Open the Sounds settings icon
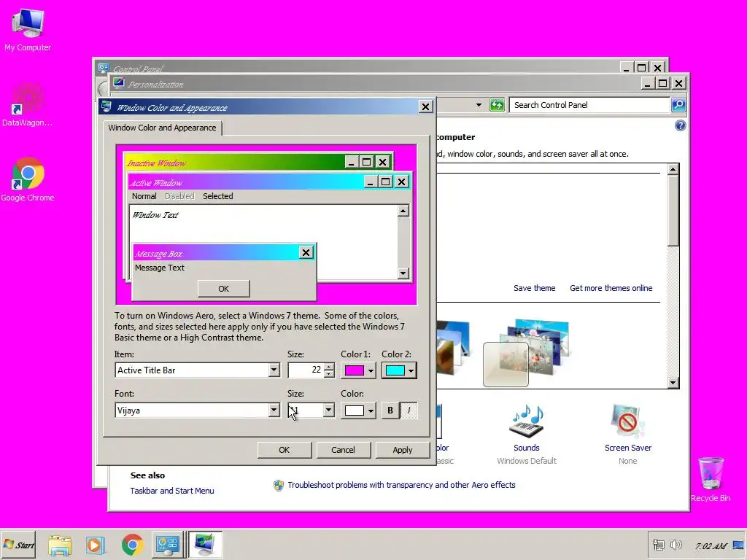This screenshot has height=560, width=747. click(526, 421)
